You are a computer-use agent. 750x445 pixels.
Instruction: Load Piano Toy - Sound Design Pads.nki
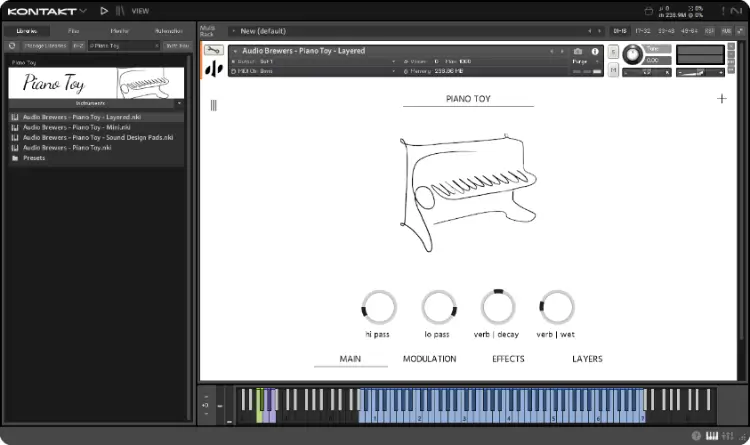98,137
